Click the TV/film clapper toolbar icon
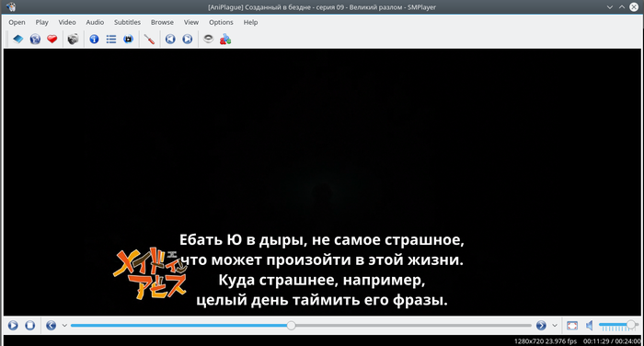 (129, 39)
